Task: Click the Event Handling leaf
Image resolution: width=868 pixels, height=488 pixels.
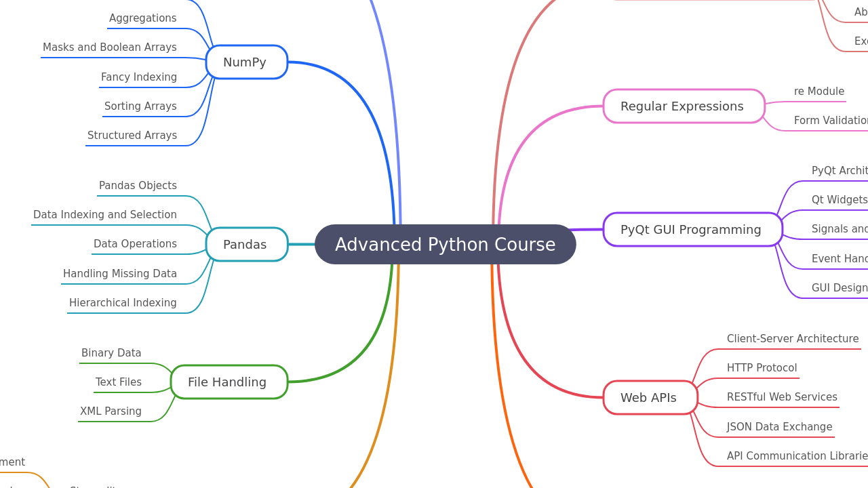Action: pyautogui.click(x=840, y=259)
